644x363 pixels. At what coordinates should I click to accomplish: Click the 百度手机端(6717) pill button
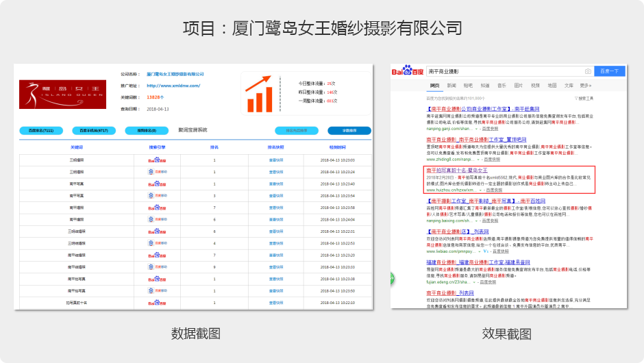(94, 131)
